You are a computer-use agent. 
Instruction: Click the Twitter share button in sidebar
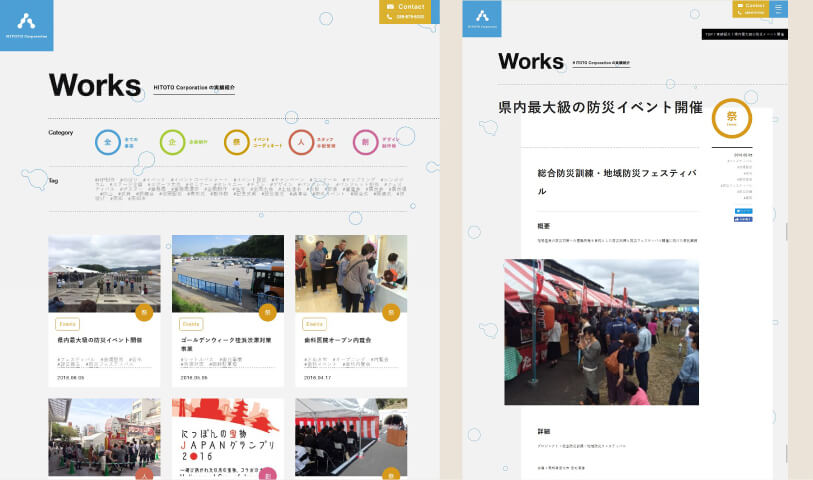pos(744,211)
